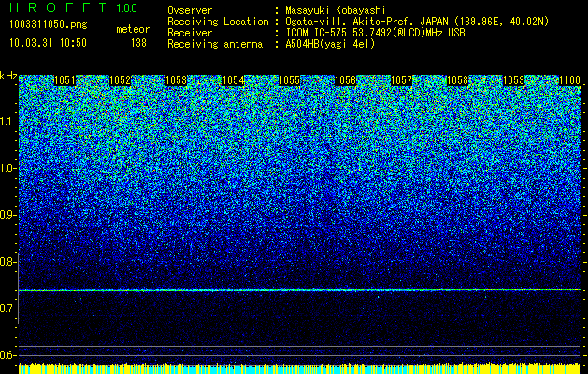This screenshot has width=588, height=374.
Task: Click the 1056 time marker
Action: point(345,80)
